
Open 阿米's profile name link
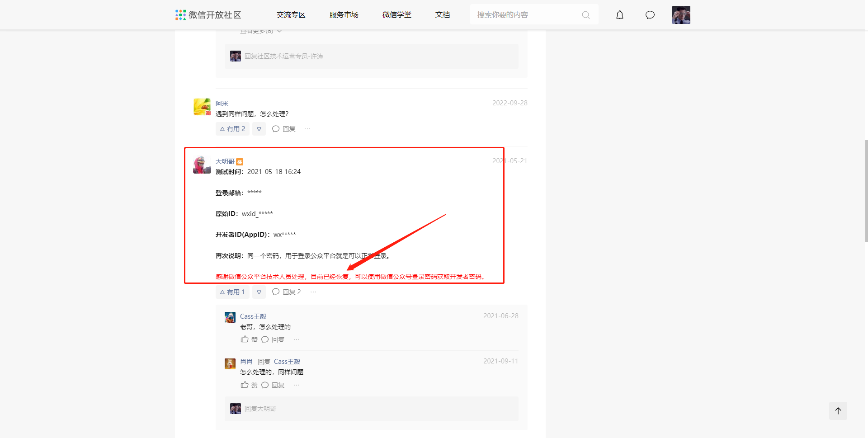pyautogui.click(x=222, y=104)
